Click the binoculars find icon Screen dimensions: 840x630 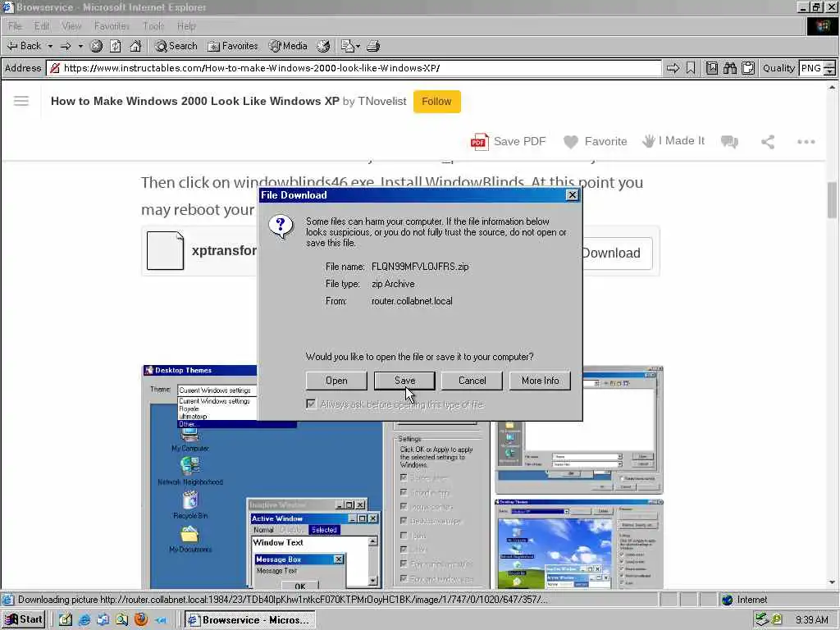tap(729, 68)
